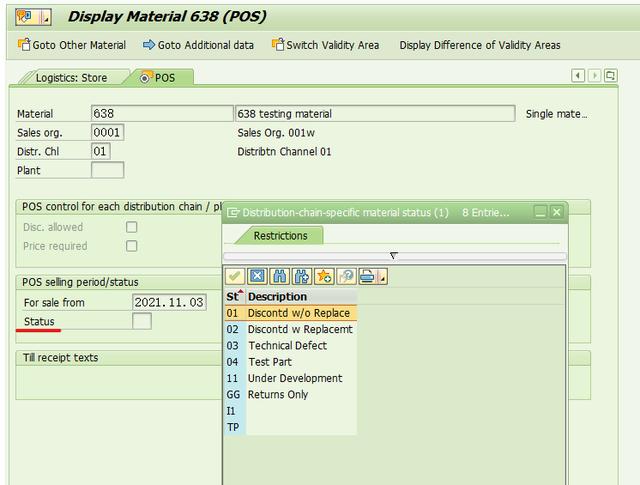The width and height of the screenshot is (640, 485).
Task: Click the tab scroll right arrow
Action: tap(594, 76)
